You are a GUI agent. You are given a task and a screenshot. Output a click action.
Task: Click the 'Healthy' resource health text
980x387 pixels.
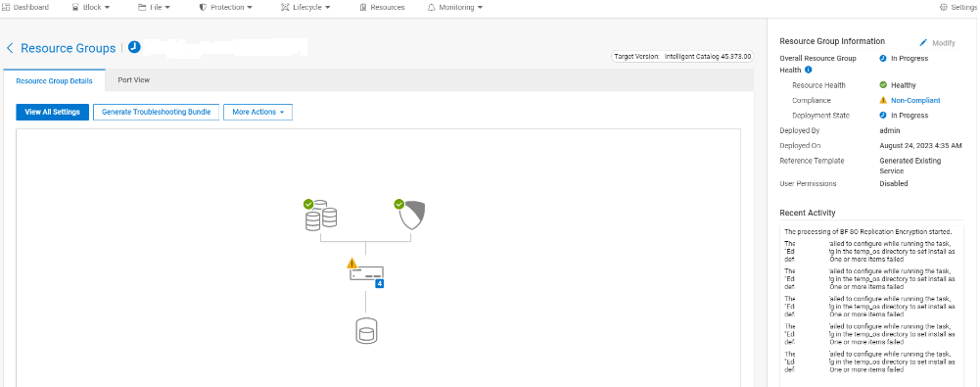point(903,85)
